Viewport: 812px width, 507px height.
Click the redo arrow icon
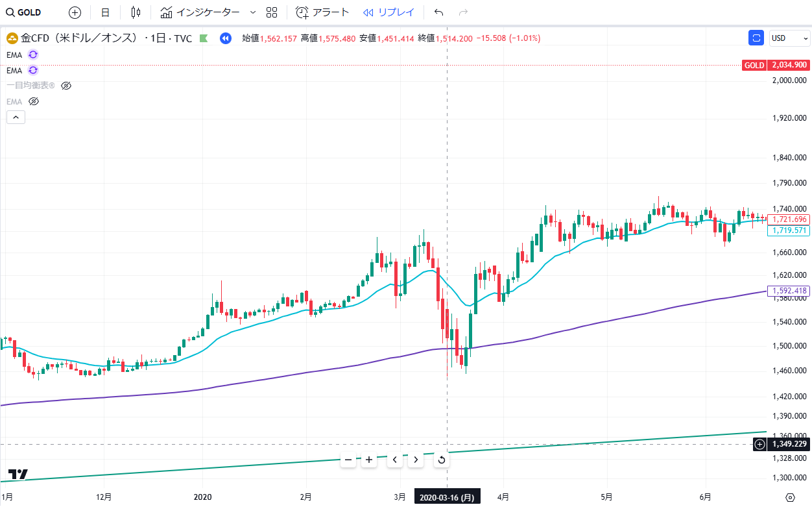pyautogui.click(x=463, y=12)
